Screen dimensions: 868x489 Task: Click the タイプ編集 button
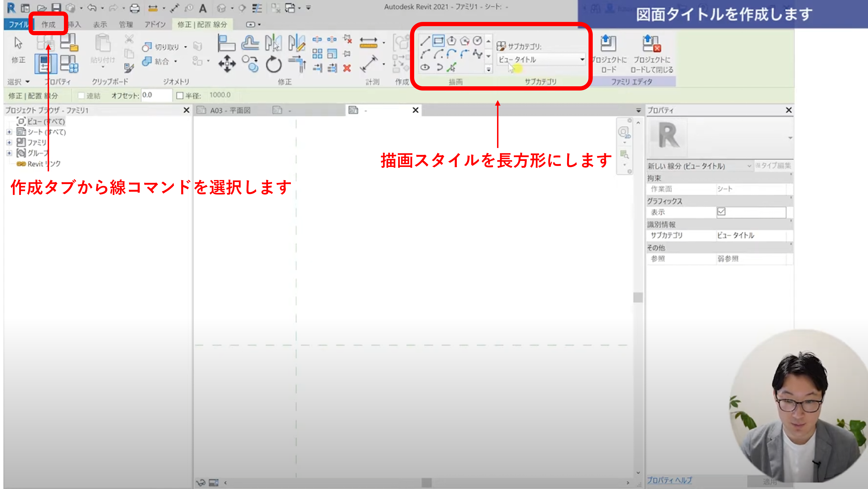[774, 166]
